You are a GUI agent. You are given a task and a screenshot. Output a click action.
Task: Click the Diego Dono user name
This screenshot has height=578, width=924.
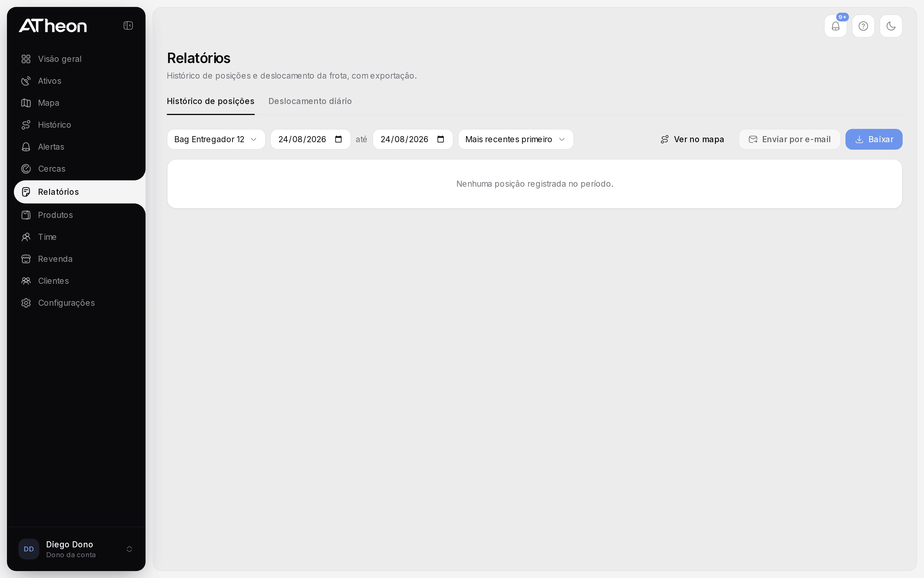pyautogui.click(x=70, y=544)
